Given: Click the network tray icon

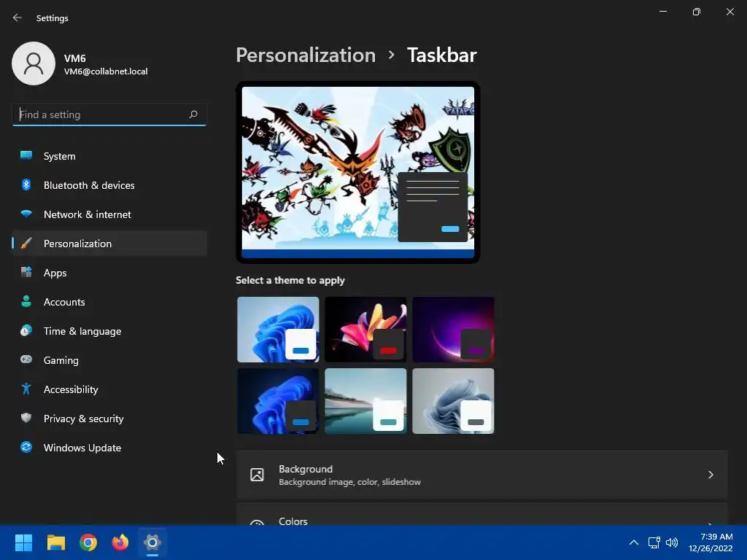Looking at the screenshot, I should 654,542.
